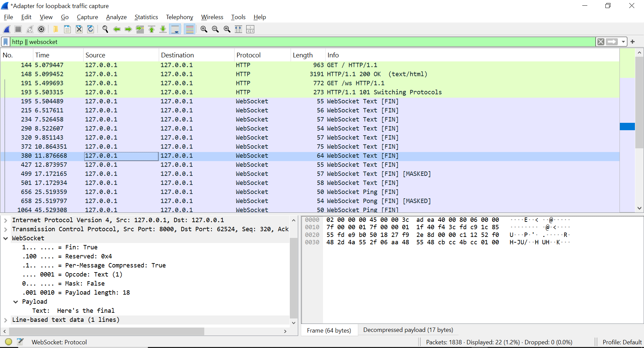Viewport: 644px width, 348px height.
Task: Jump to the first packet
Action: [x=152, y=30]
